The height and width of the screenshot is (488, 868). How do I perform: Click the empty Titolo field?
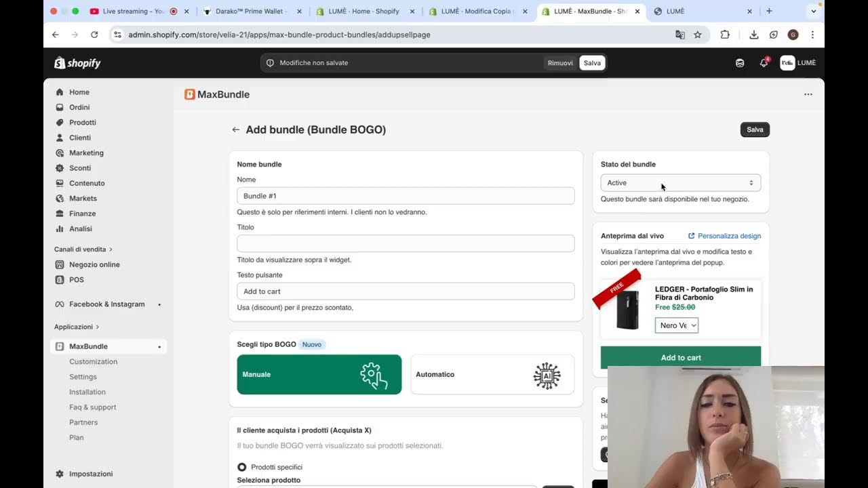click(x=406, y=243)
